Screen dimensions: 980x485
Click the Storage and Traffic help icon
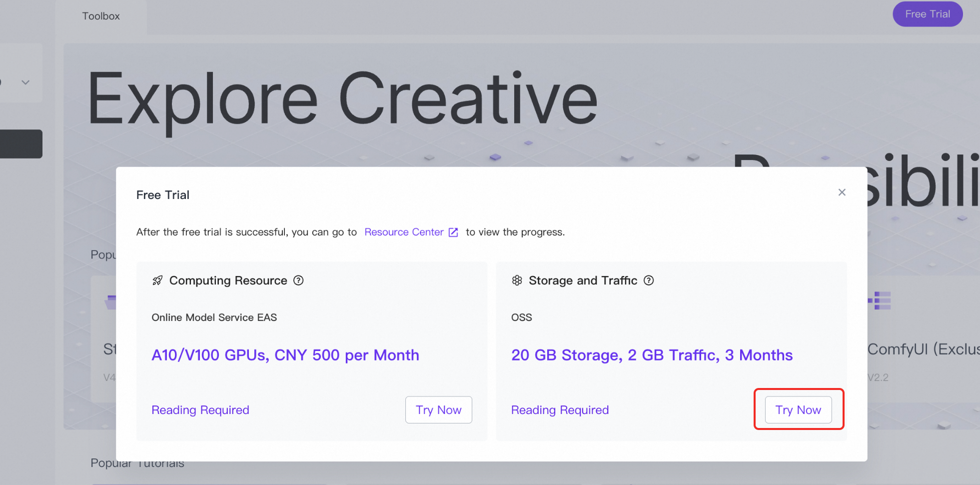649,280
